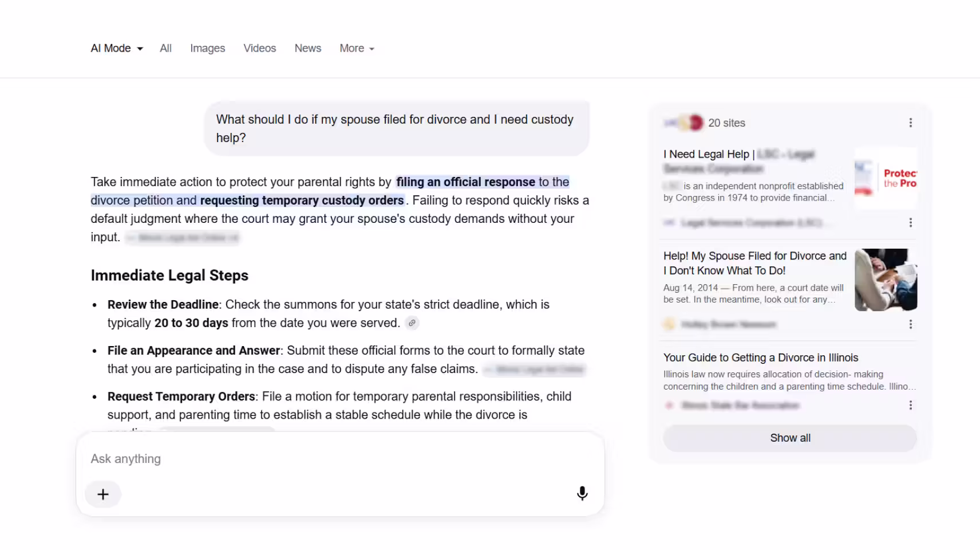Expand the More menu
The image size is (980, 550).
click(x=357, y=49)
